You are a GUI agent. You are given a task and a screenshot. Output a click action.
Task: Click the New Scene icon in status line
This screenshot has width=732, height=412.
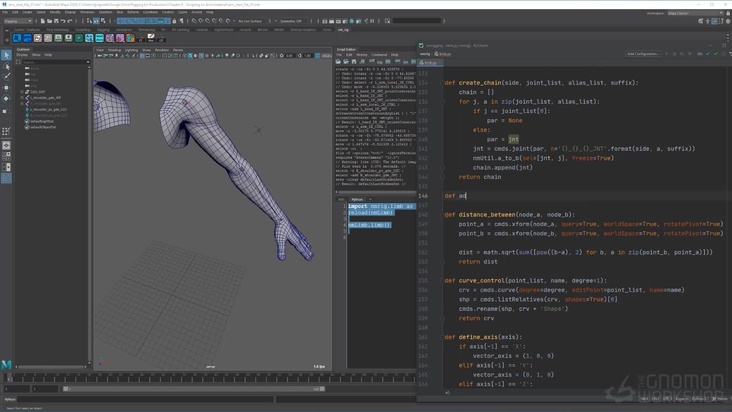click(x=42, y=21)
